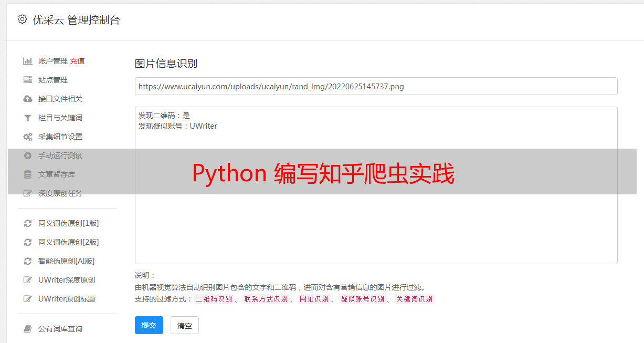Click the 提交 submit button
This screenshot has height=343, width=644.
(149, 325)
